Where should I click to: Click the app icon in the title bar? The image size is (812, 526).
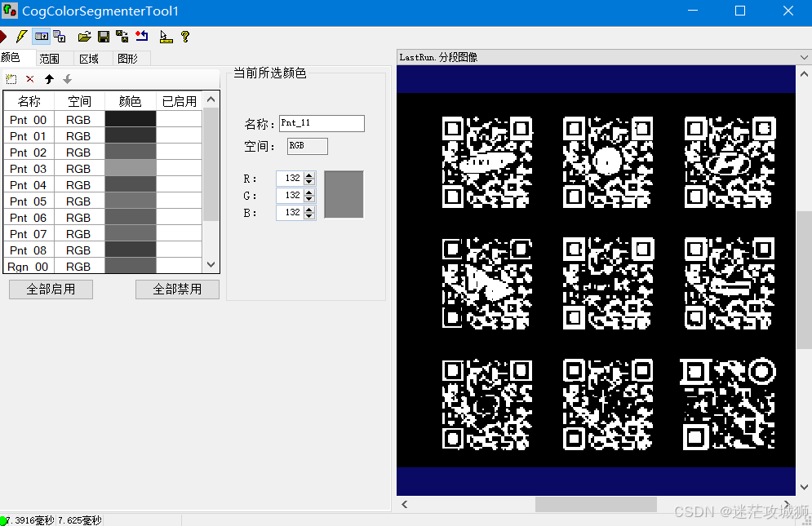coord(10,11)
